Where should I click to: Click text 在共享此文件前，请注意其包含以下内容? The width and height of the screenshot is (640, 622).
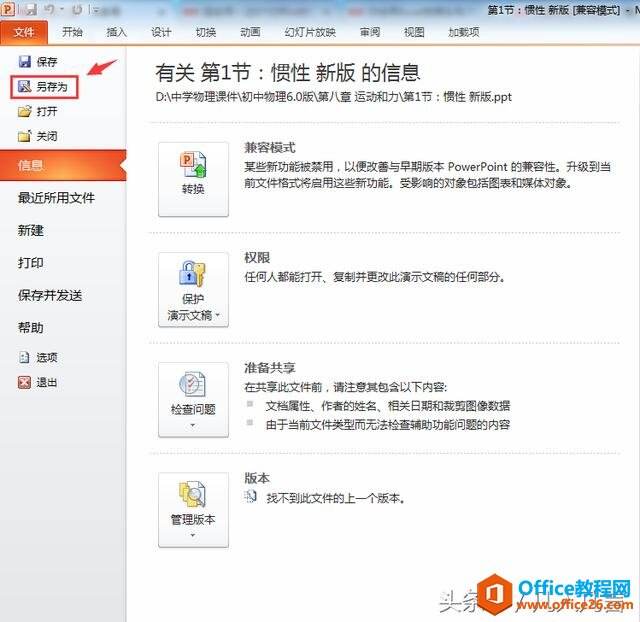point(345,387)
